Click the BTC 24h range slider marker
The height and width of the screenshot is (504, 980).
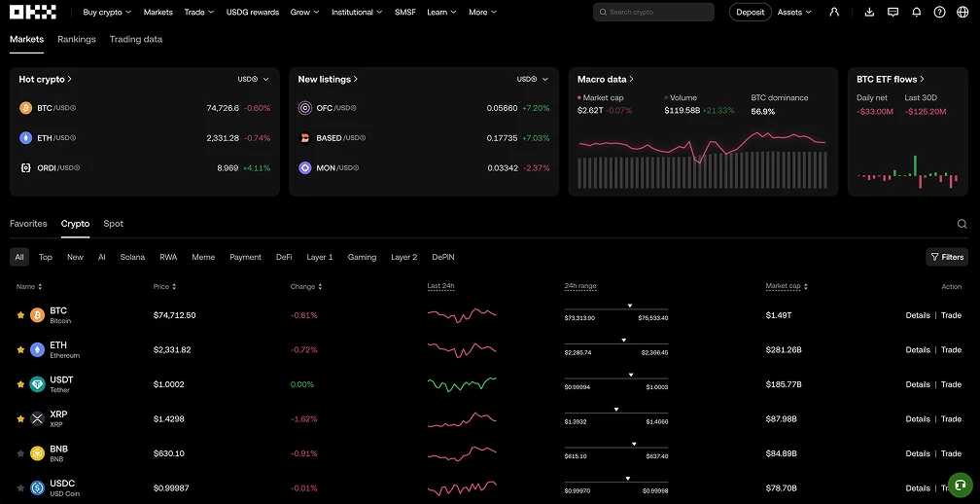[629, 306]
